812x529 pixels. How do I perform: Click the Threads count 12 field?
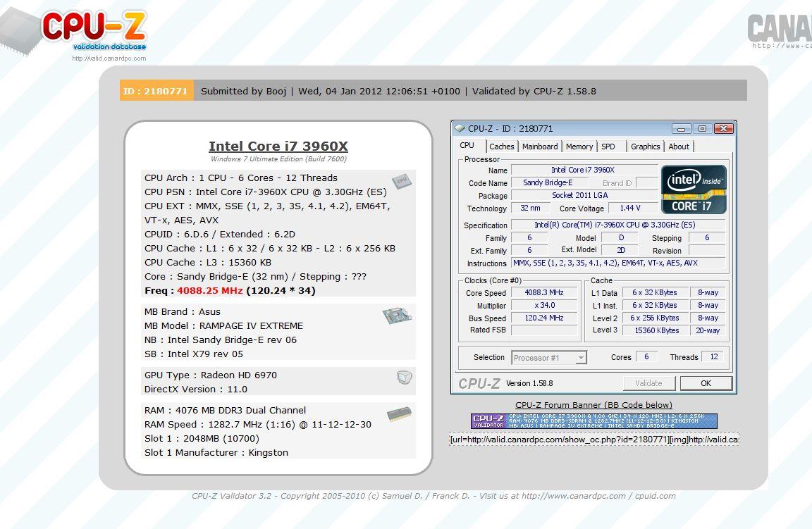pyautogui.click(x=713, y=356)
